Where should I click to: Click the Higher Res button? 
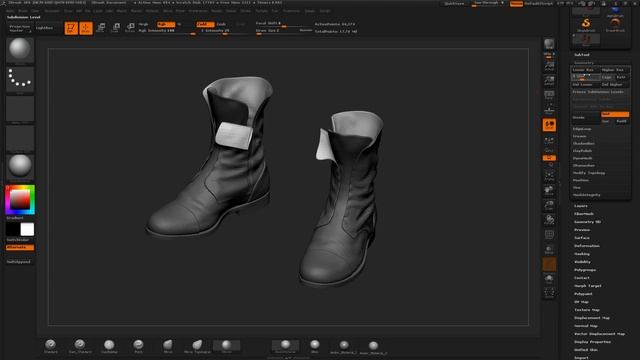(615, 70)
